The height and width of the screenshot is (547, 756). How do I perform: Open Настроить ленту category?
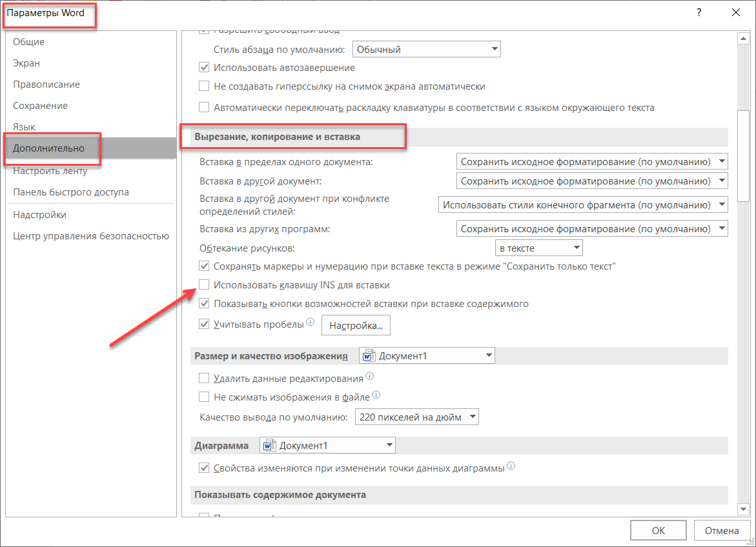90,170
